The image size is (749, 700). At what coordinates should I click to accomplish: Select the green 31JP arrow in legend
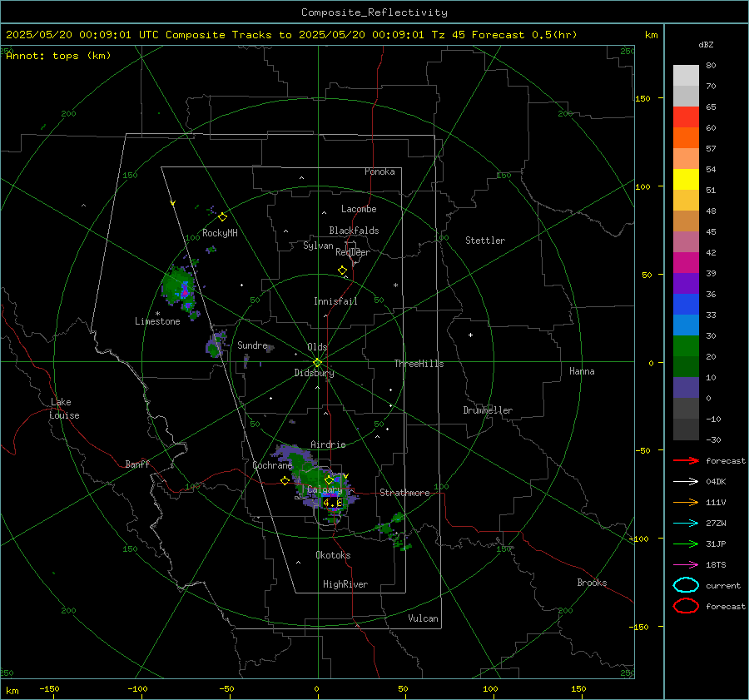pos(686,544)
